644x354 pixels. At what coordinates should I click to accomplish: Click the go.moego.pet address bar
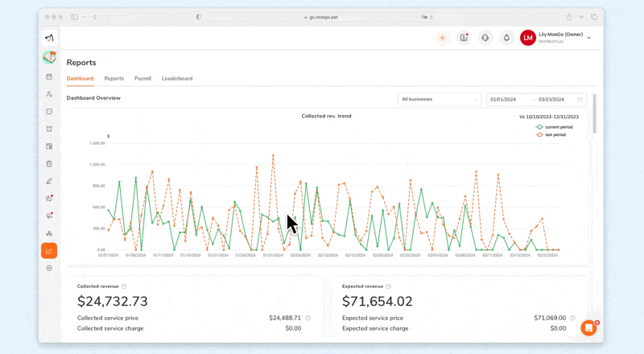320,17
